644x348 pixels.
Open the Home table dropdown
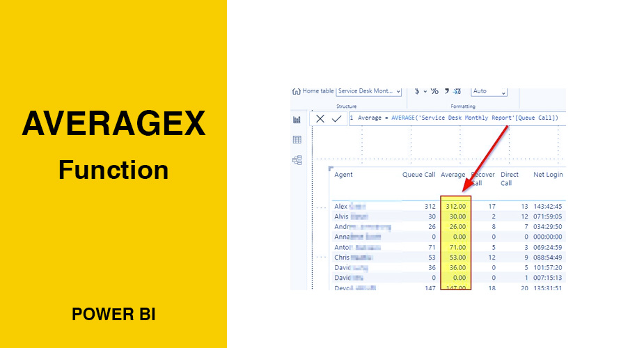[369, 91]
